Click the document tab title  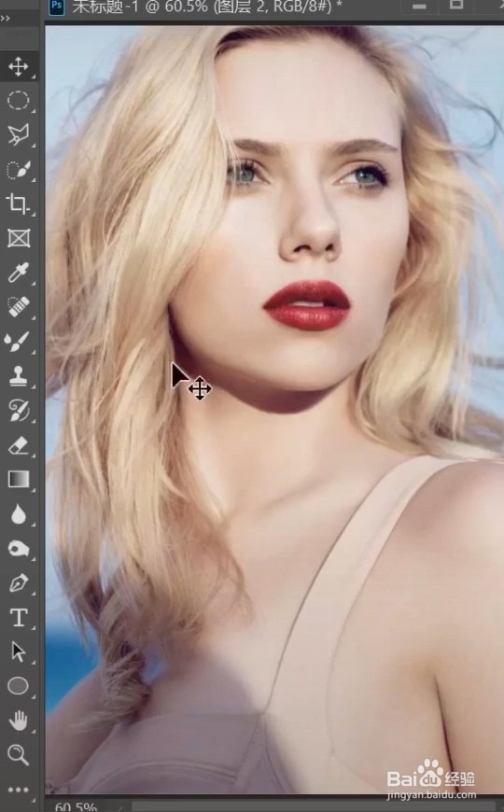click(x=206, y=7)
